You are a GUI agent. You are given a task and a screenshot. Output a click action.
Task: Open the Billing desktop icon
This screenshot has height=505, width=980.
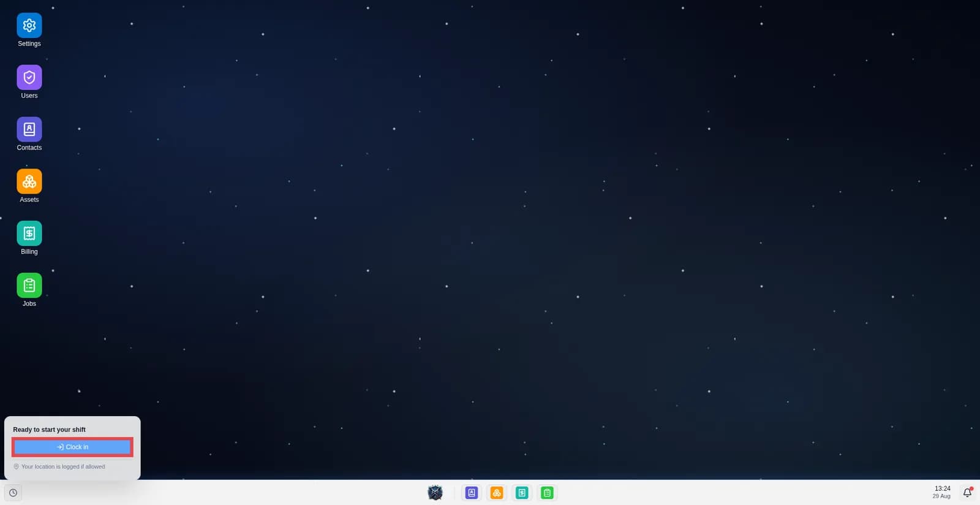click(29, 234)
